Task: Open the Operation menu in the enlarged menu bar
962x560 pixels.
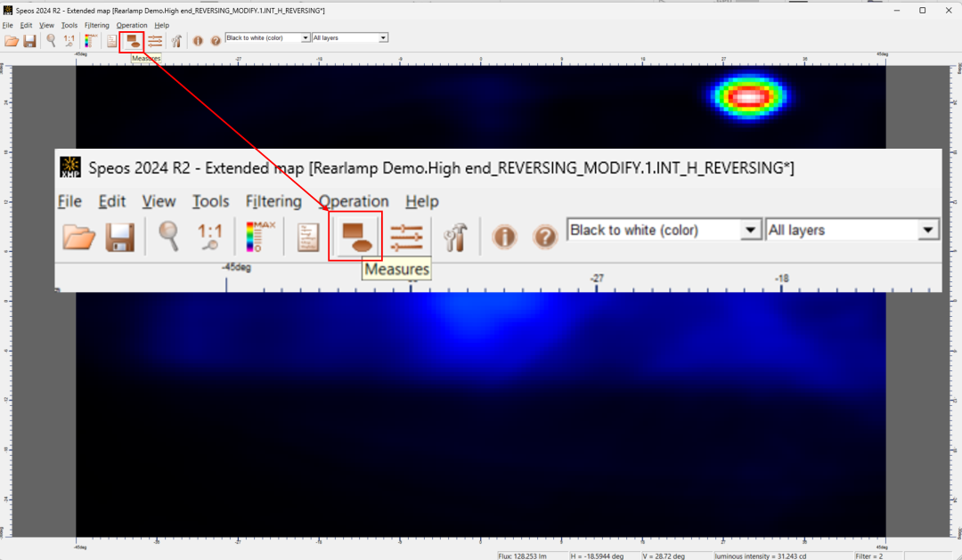Action: pos(354,201)
